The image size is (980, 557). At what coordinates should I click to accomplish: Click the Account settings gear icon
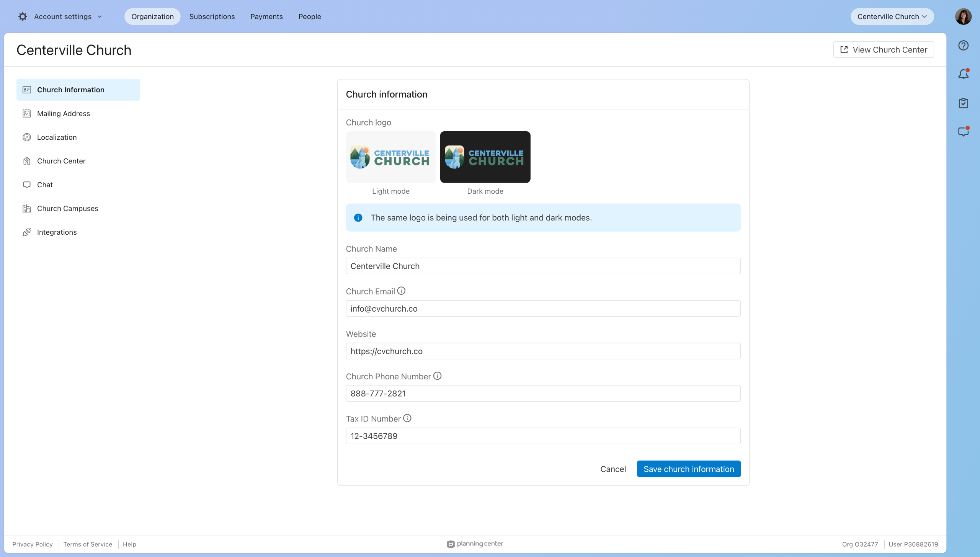[23, 16]
